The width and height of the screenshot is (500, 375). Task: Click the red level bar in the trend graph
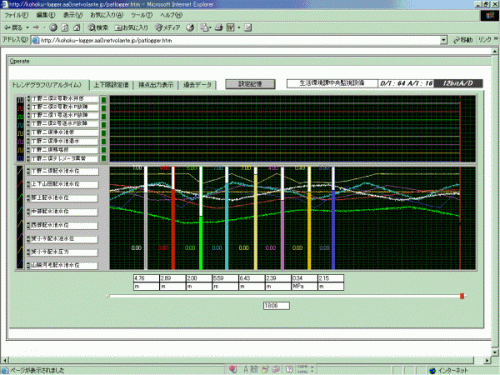click(x=173, y=218)
